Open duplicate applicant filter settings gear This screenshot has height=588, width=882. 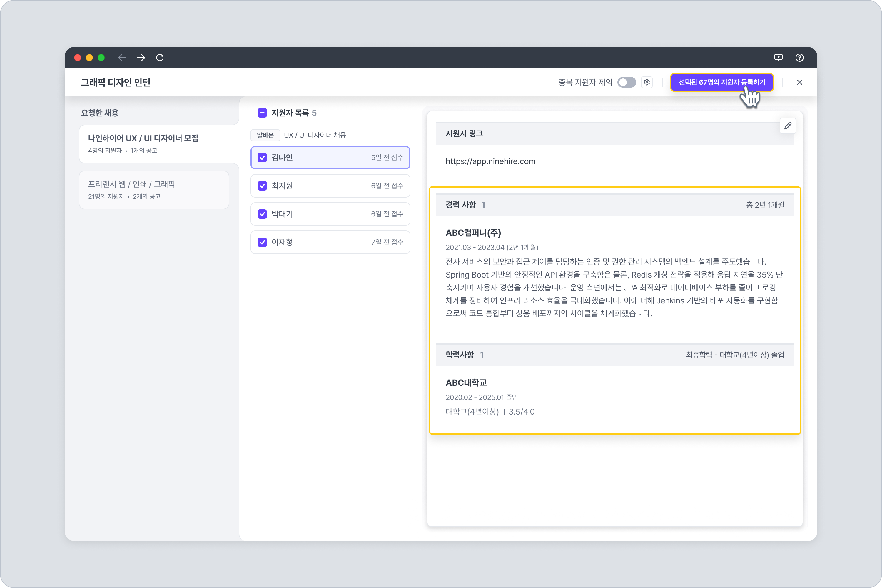[x=647, y=82]
